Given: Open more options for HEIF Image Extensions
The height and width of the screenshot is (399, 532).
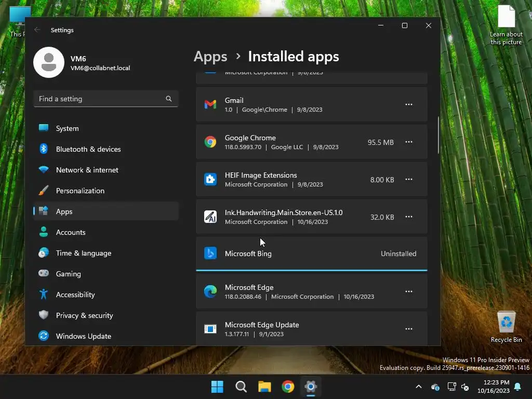Looking at the screenshot, I should coord(409,179).
